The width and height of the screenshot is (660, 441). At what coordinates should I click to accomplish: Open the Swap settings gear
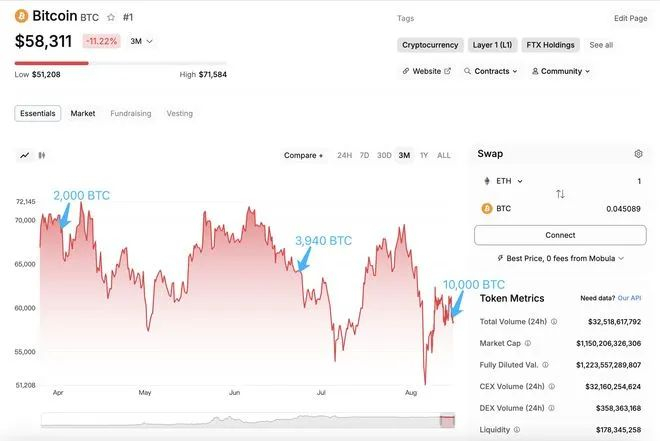point(638,154)
